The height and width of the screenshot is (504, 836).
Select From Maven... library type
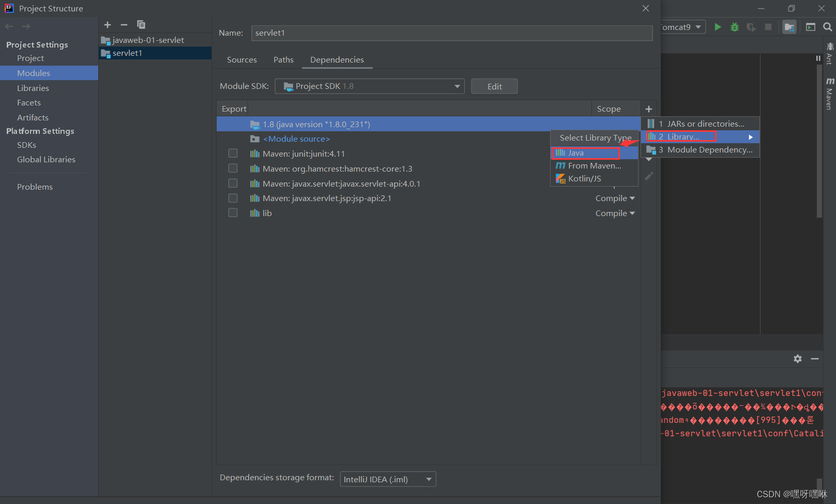pos(595,166)
